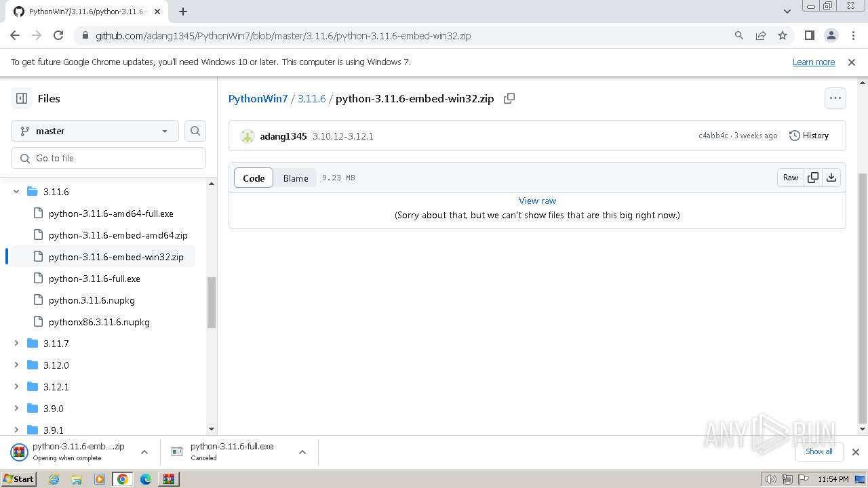This screenshot has width=868, height=488.
Task: Focus the Go to file field
Action: (x=108, y=158)
